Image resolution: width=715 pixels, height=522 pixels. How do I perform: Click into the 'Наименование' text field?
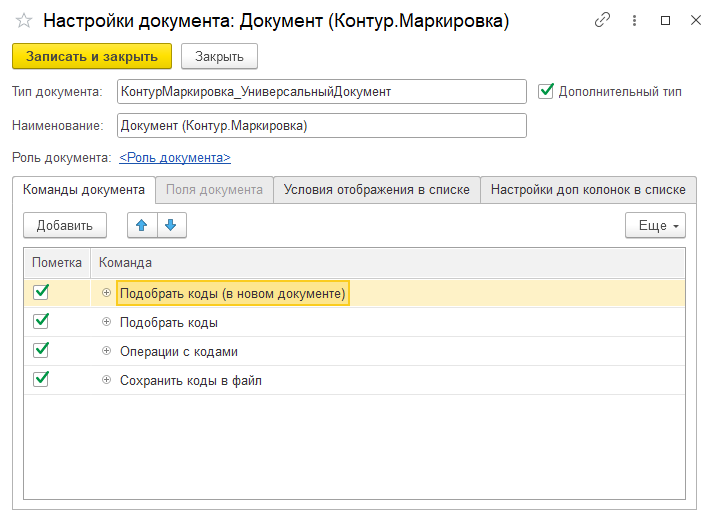321,125
